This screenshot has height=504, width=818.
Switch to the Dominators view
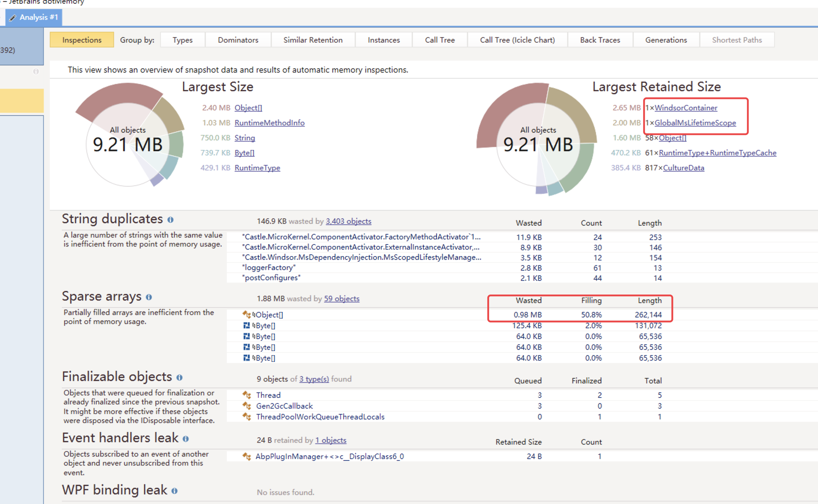pos(238,40)
